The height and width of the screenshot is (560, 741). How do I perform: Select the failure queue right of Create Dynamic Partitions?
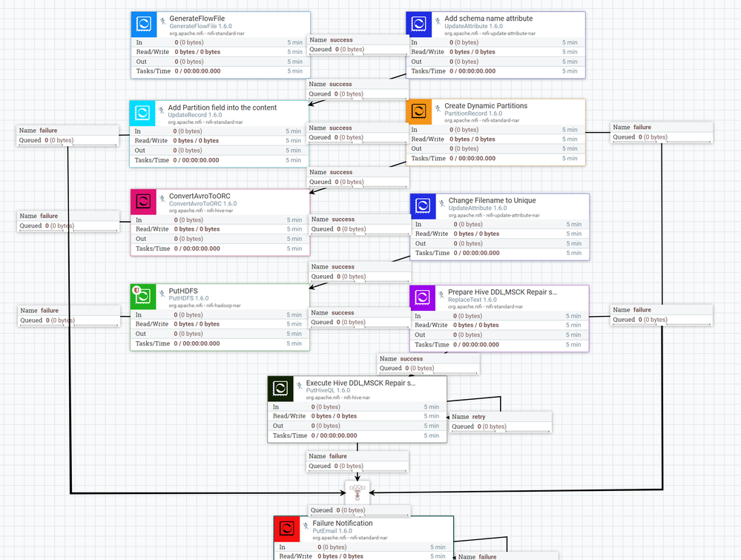tap(660, 132)
